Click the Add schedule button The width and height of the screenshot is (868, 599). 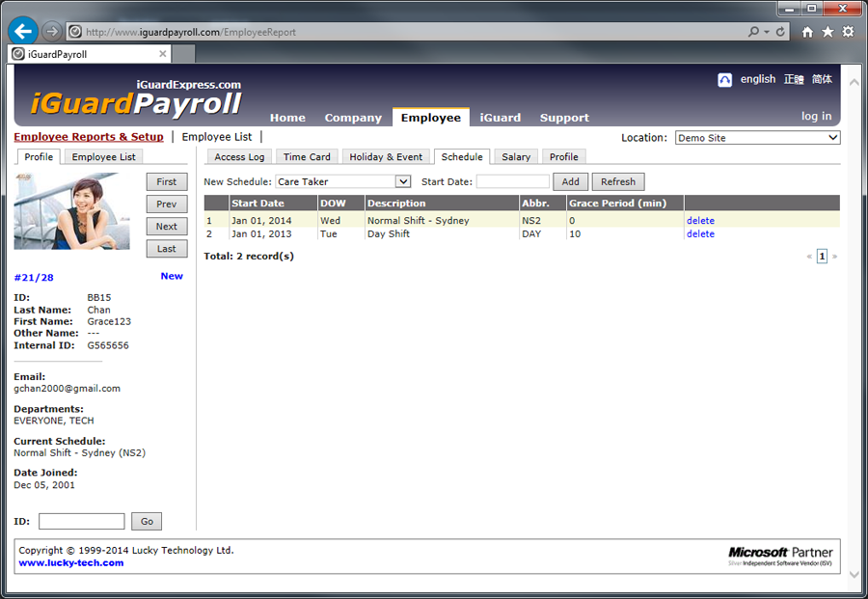(570, 181)
